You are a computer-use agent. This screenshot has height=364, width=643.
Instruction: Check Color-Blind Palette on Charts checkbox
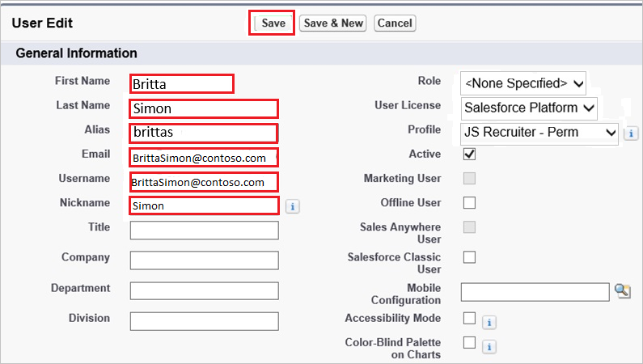click(x=469, y=343)
